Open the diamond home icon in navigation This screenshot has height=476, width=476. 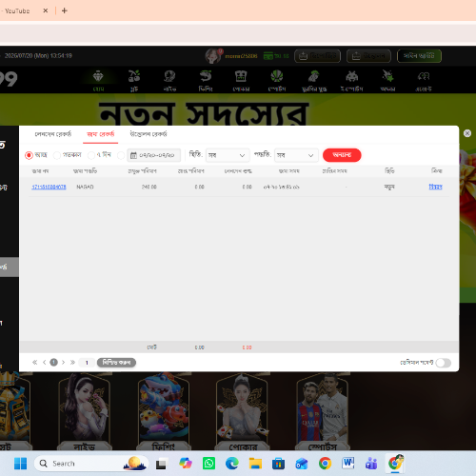pyautogui.click(x=98, y=76)
